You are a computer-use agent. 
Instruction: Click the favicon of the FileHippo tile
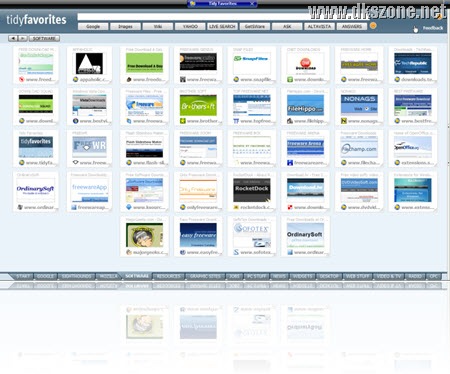coord(290,121)
